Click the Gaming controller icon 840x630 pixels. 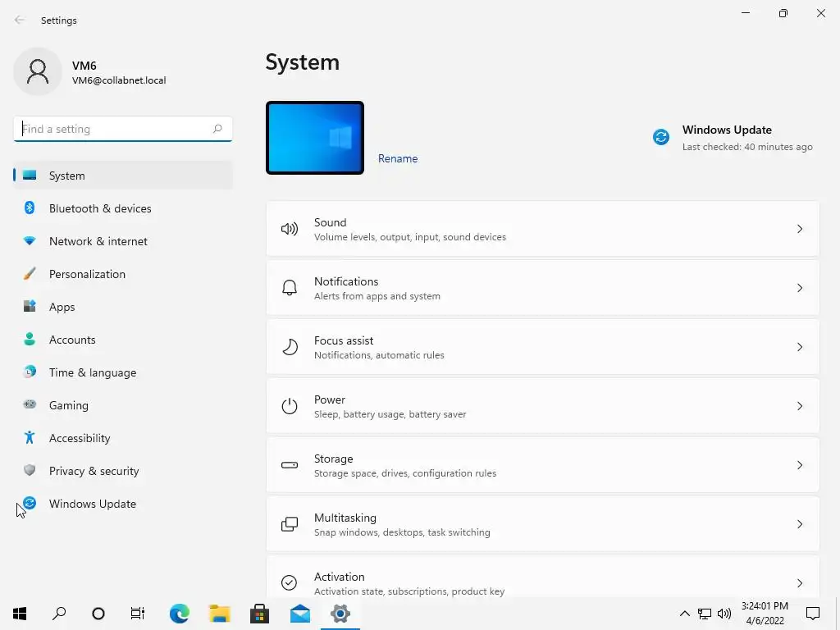30,404
